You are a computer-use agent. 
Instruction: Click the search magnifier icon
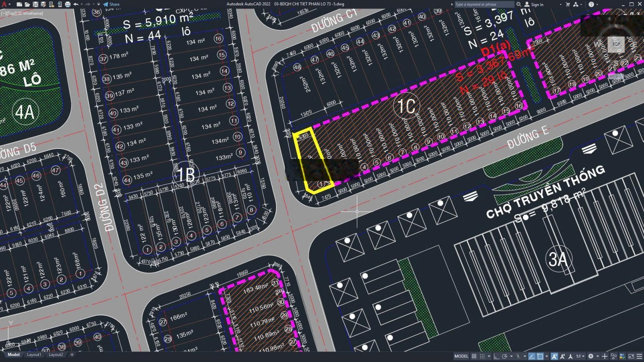point(519,4)
